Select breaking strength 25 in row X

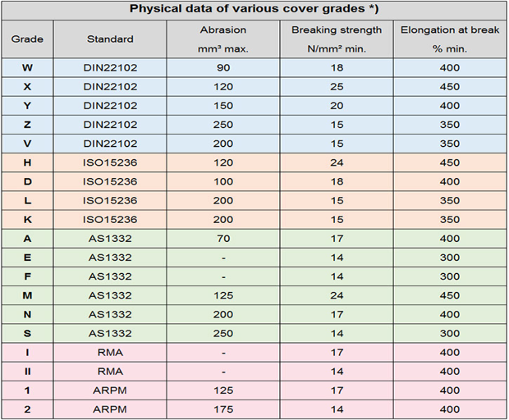(x=337, y=86)
